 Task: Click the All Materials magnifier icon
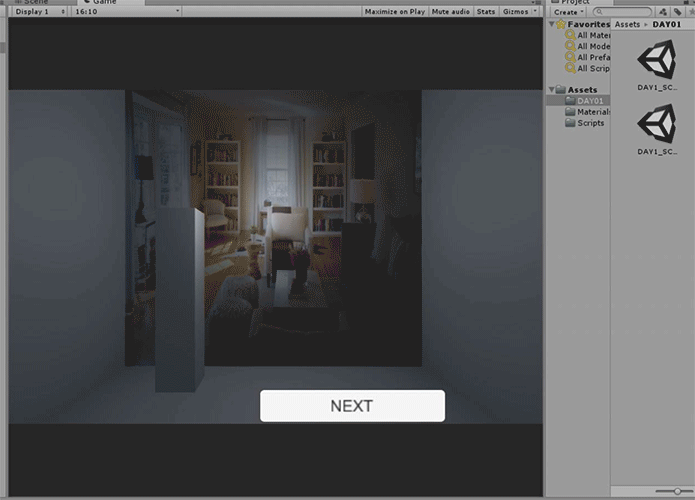point(570,35)
